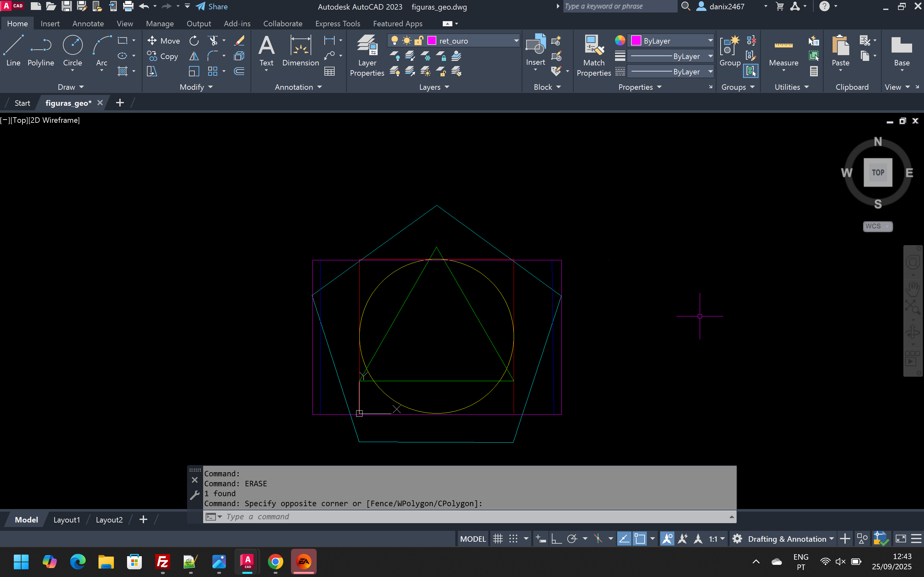Open the Drafting & Annotation workspace dropdown

click(x=831, y=539)
